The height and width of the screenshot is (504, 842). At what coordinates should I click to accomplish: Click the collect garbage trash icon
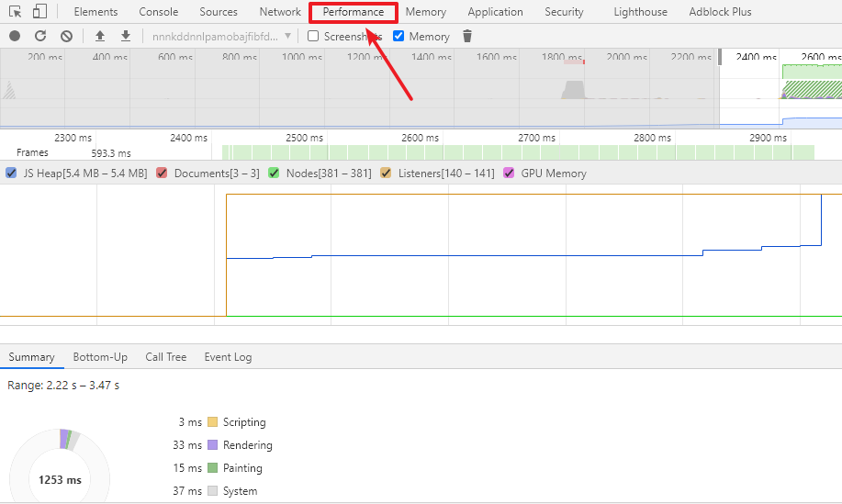[467, 36]
